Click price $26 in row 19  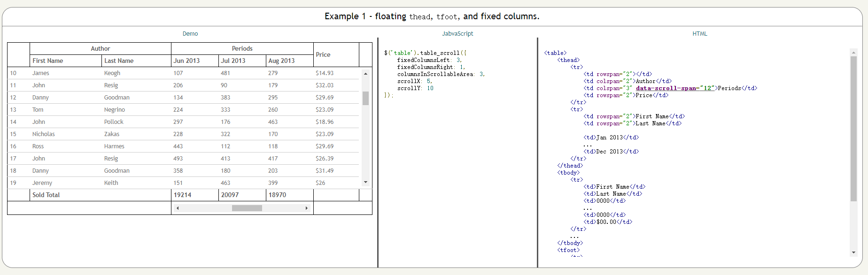(320, 183)
